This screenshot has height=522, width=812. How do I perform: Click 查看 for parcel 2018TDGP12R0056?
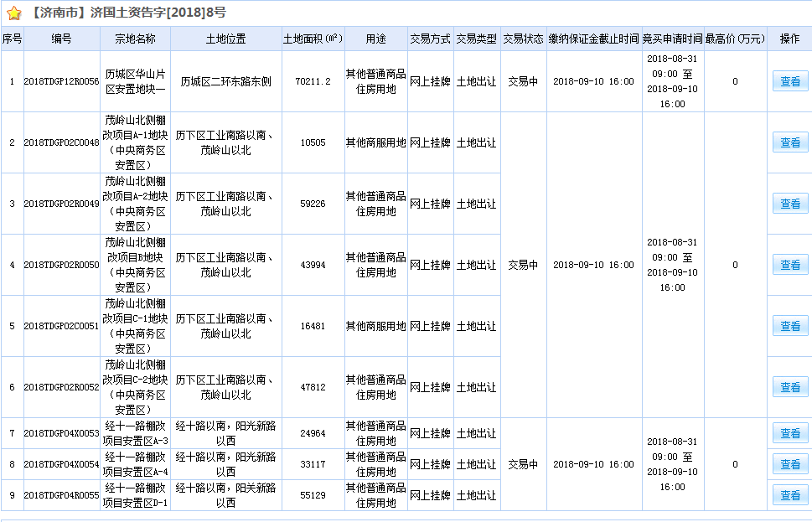789,81
